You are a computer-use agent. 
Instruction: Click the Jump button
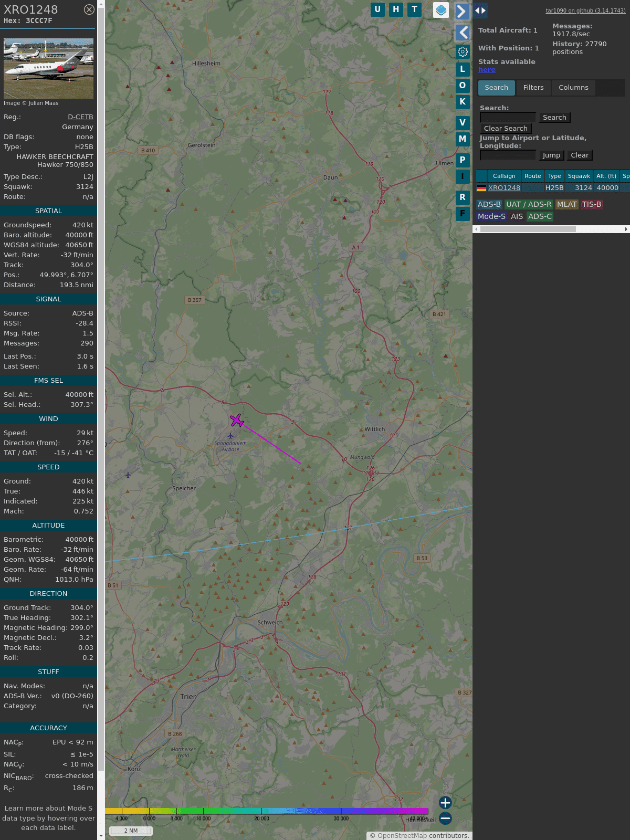click(x=551, y=155)
